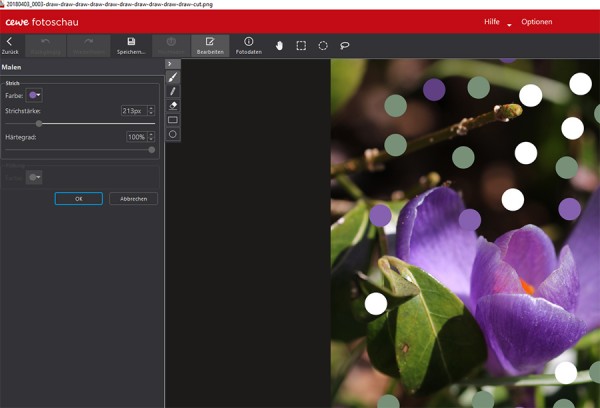Collapse the tool strip with the arrow
This screenshot has width=600, height=408.
(170, 63)
